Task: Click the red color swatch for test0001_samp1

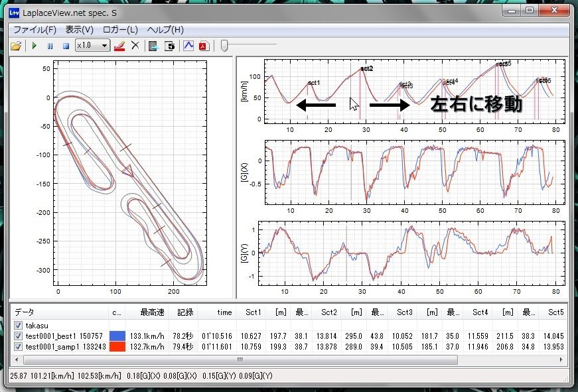Action: 117,347
